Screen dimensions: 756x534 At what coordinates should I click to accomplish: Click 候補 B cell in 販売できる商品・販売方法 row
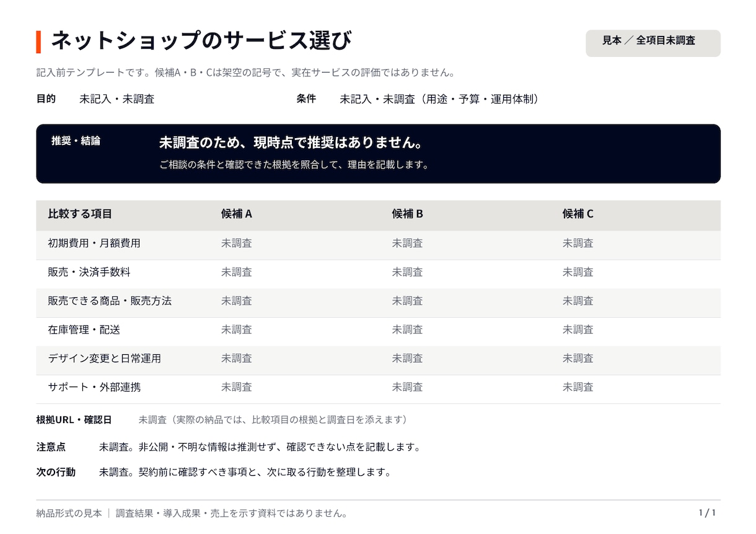(407, 301)
